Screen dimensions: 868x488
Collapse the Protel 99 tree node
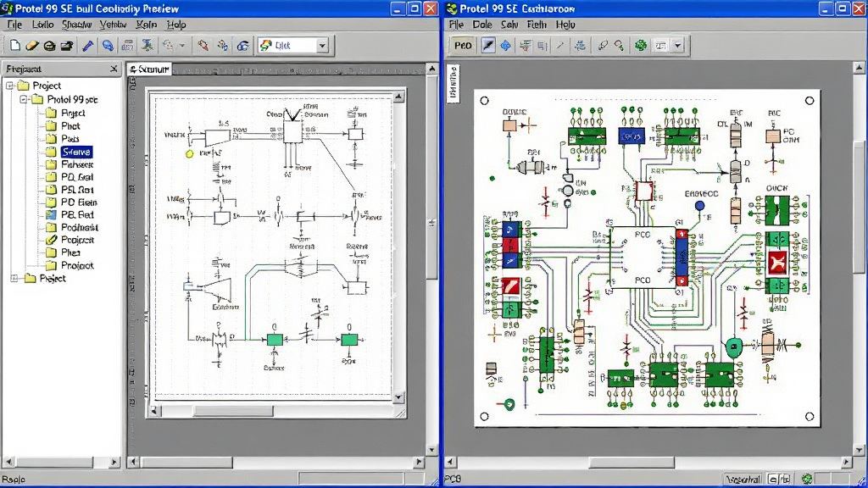coord(24,100)
